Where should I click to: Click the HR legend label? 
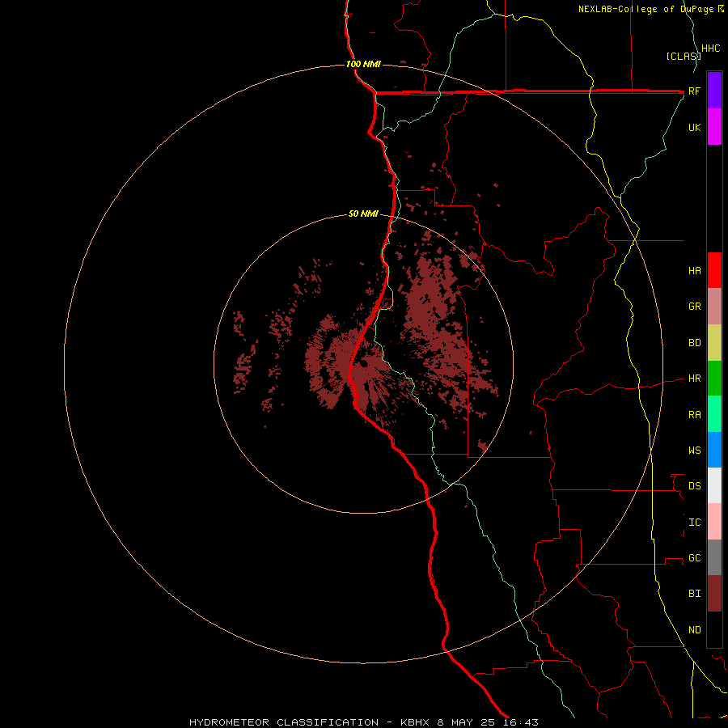(695, 379)
